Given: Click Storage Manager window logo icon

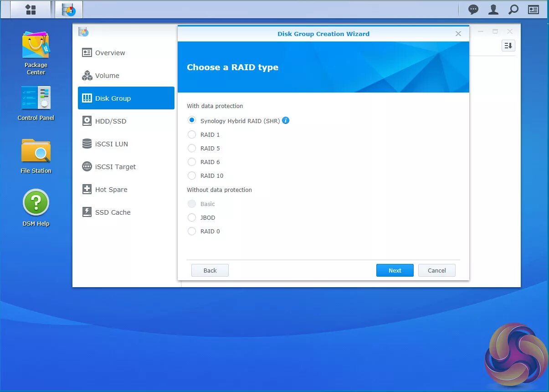Looking at the screenshot, I should tap(83, 31).
